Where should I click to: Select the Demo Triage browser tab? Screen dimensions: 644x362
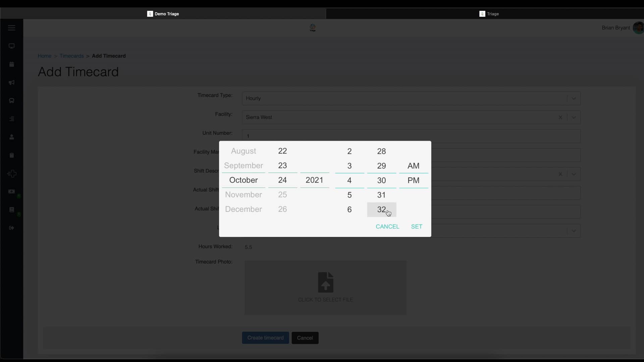click(x=163, y=14)
